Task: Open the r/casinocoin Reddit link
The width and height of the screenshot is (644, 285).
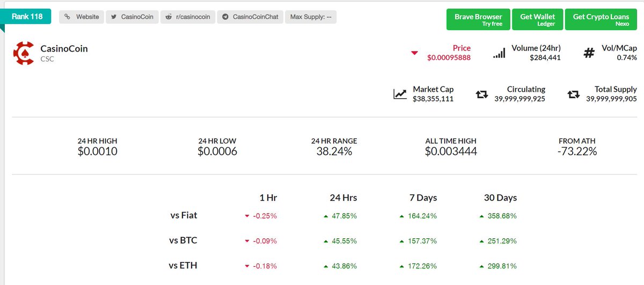Action: [x=188, y=17]
